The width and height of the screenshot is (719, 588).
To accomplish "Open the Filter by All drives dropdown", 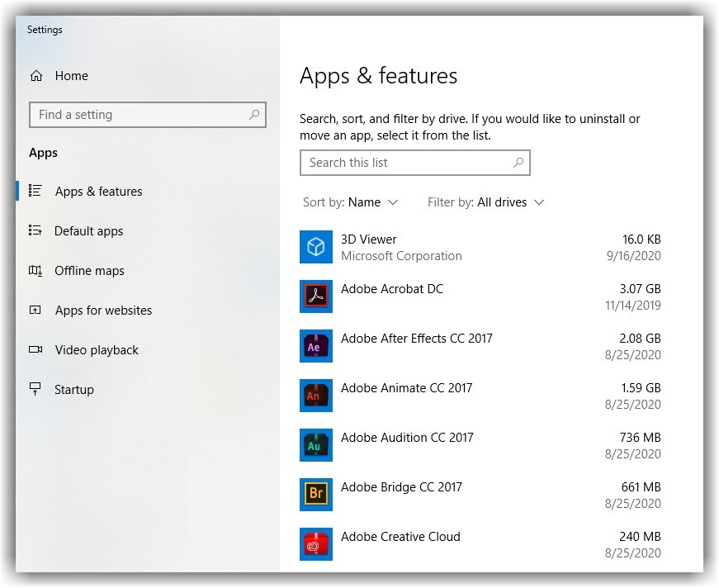I will pyautogui.click(x=485, y=202).
